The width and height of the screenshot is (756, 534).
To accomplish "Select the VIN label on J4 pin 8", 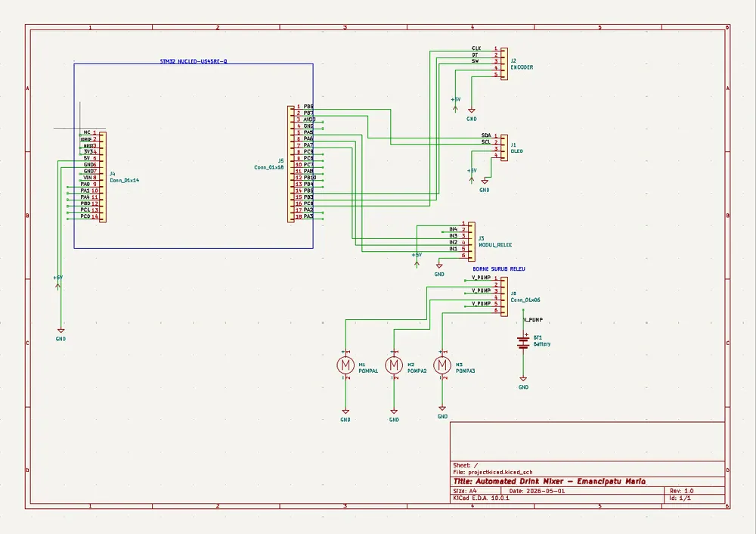I will 87,178.
